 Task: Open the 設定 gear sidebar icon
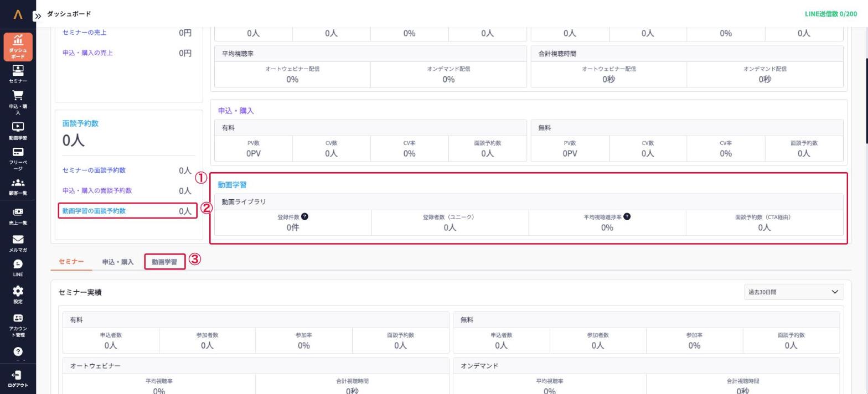(18, 295)
